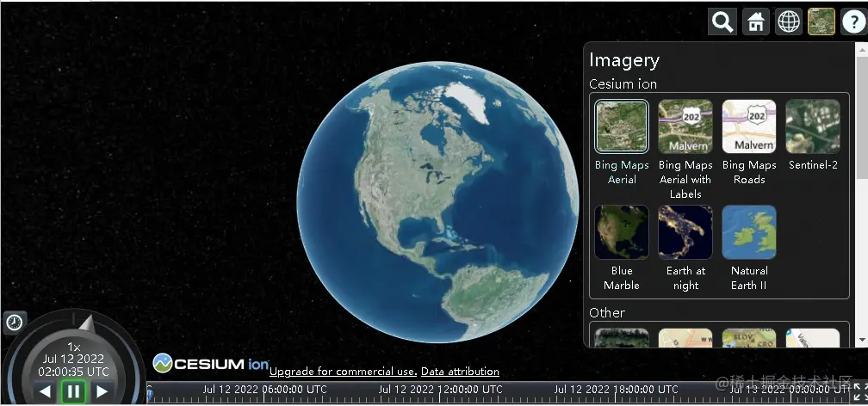Open the scene mode globe picker
Screen dimensions: 868x406
pyautogui.click(x=789, y=22)
